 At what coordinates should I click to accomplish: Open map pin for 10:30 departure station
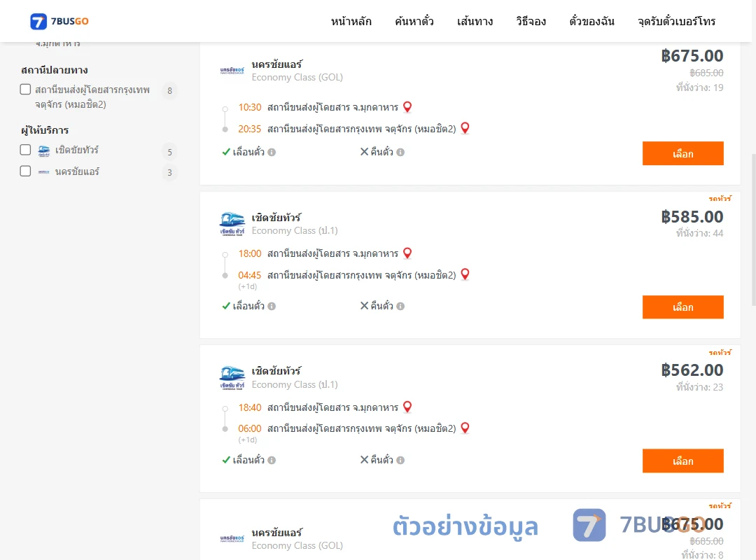click(x=407, y=106)
